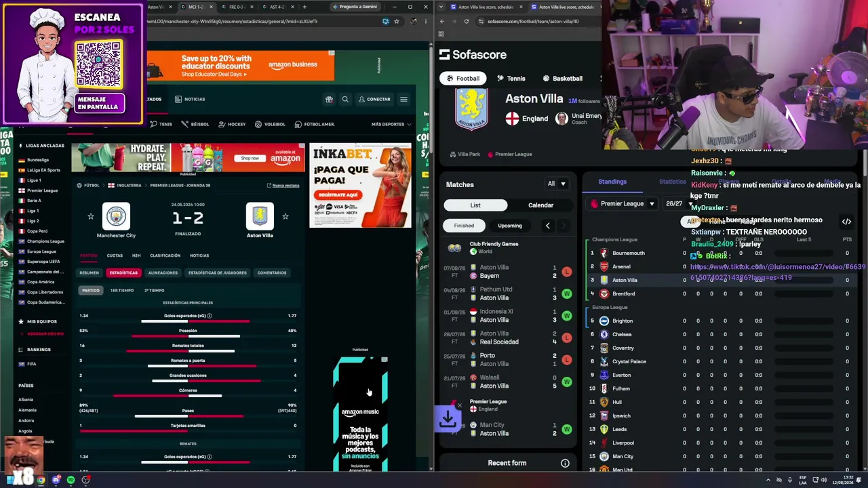This screenshot has height=488, width=868.
Task: Open the gift box icon in Flashscore header
Action: click(329, 99)
